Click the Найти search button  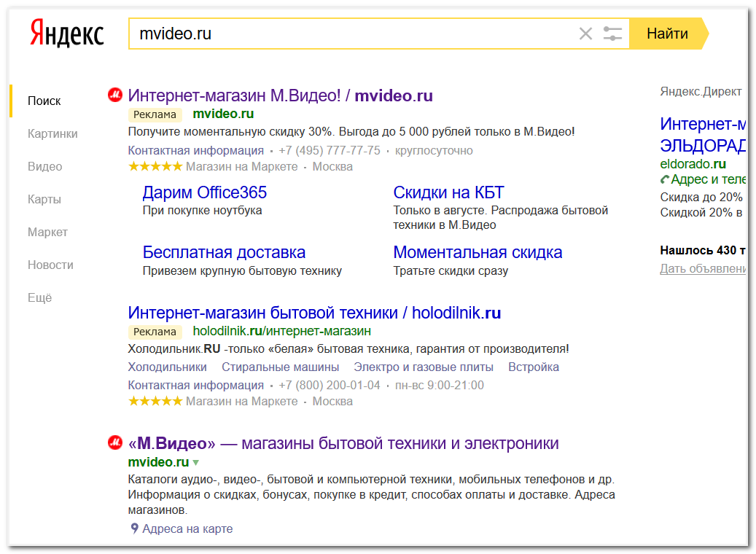coord(668,34)
